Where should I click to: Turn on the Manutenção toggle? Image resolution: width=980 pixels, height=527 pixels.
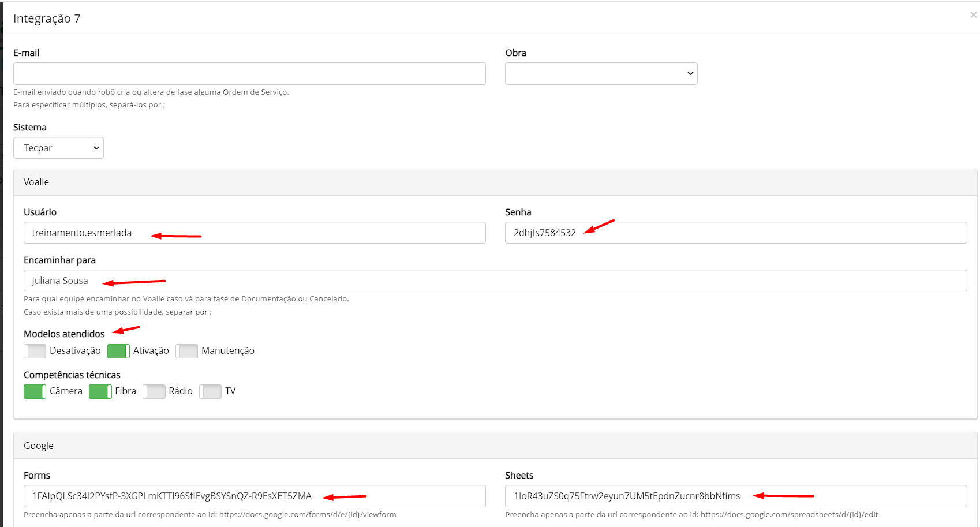click(x=186, y=351)
